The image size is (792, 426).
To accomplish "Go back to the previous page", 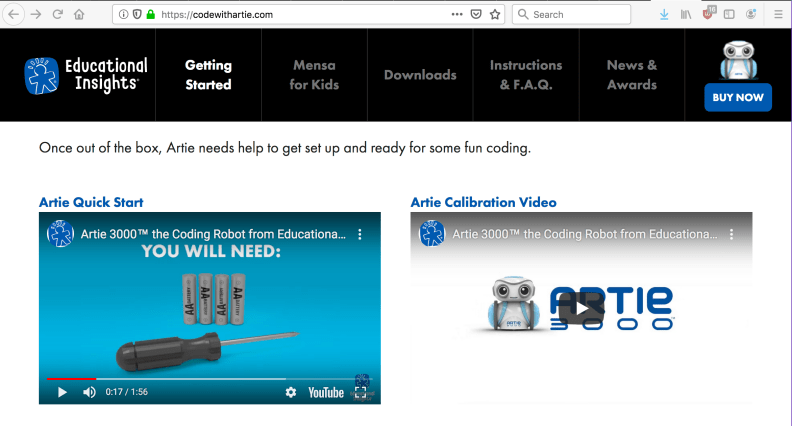I will [14, 14].
